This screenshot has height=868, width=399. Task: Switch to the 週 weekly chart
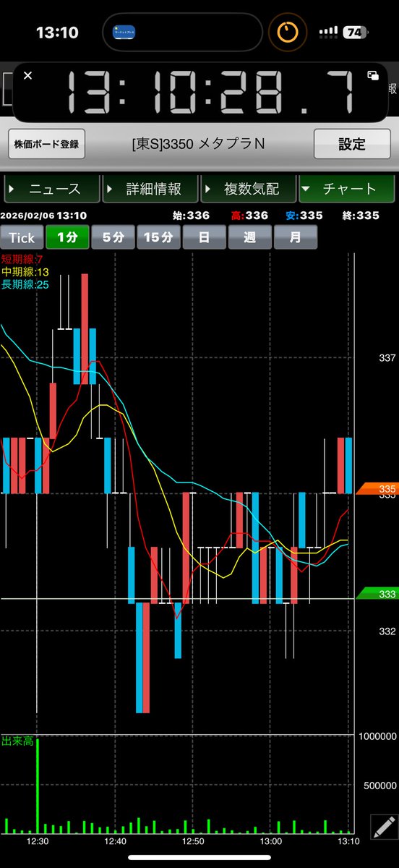coord(249,237)
